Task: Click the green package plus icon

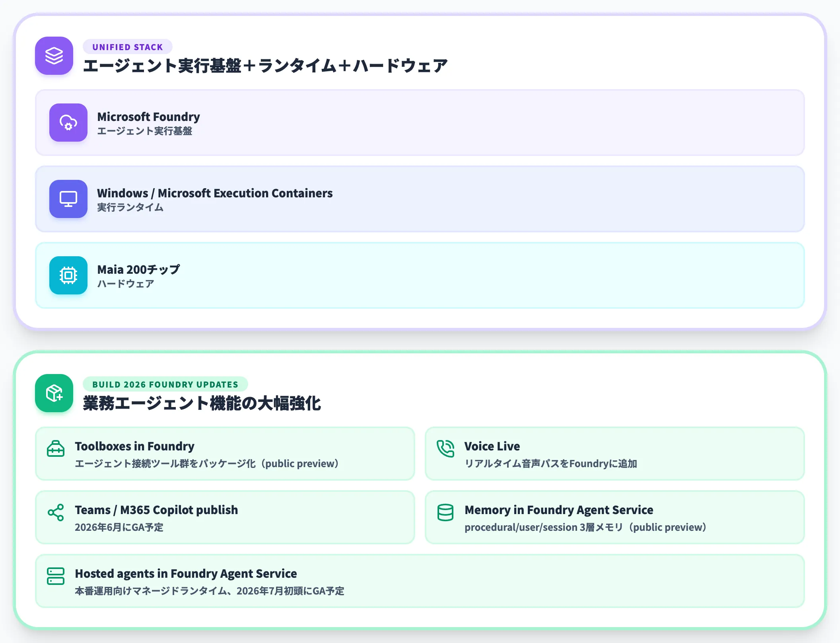Action: 54,393
